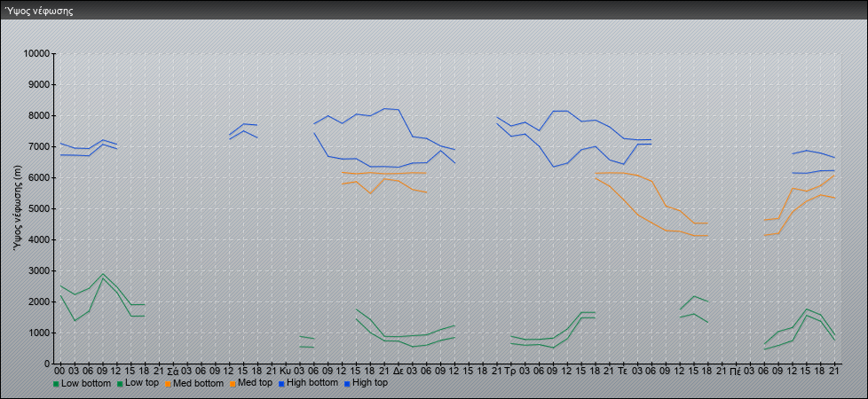Screen dimensions: 868x399
Task: Click the vertical axis title Ύψος νέφωσης (m)
Action: pyautogui.click(x=18, y=208)
